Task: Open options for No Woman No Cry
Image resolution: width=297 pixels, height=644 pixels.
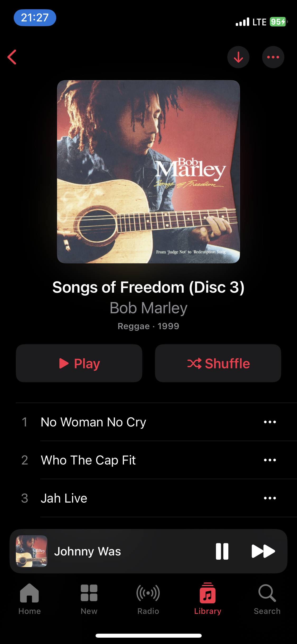Action: [x=270, y=422]
